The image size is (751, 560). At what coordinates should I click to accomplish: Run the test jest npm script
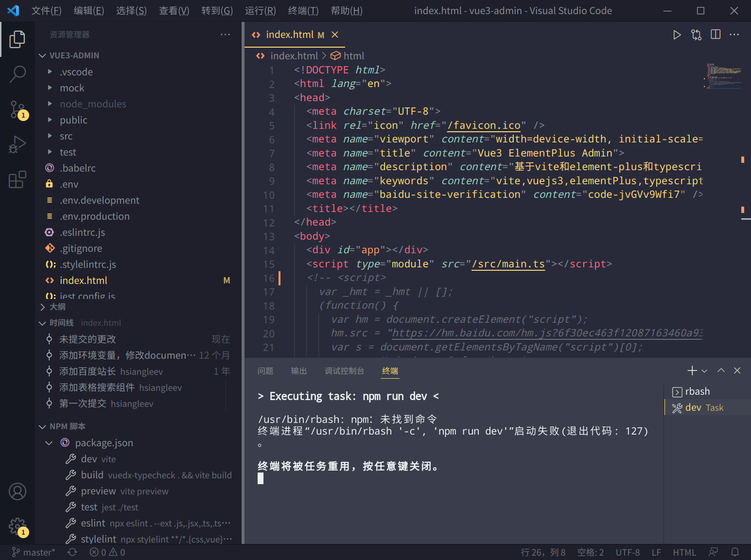coord(139,507)
